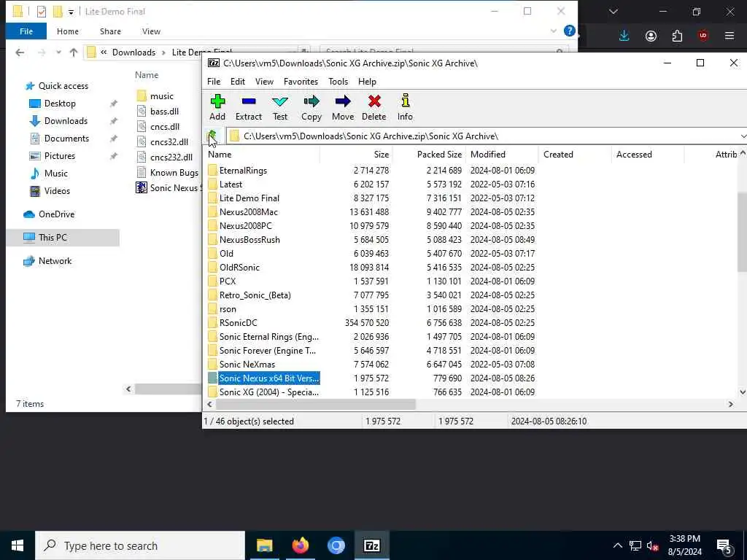Switch to Explorer Home ribbon tab
Screen dimensions: 747x560
pyautogui.click(x=68, y=31)
